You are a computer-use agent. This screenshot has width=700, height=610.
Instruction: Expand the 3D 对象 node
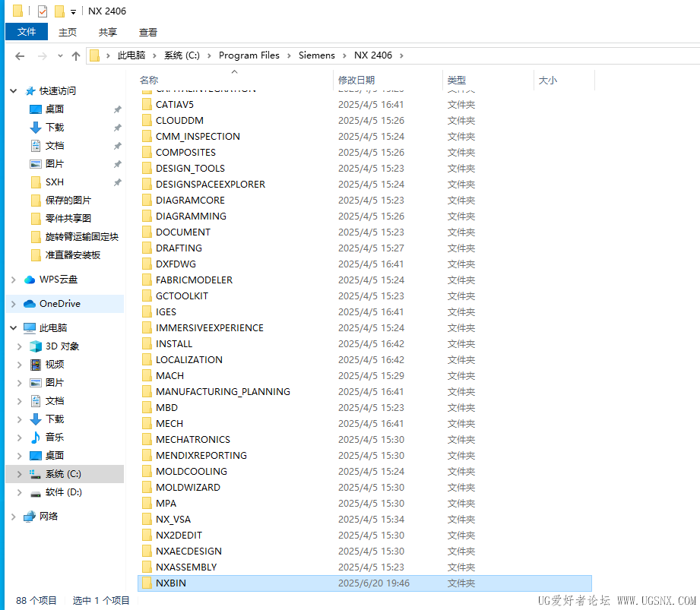coord(19,346)
